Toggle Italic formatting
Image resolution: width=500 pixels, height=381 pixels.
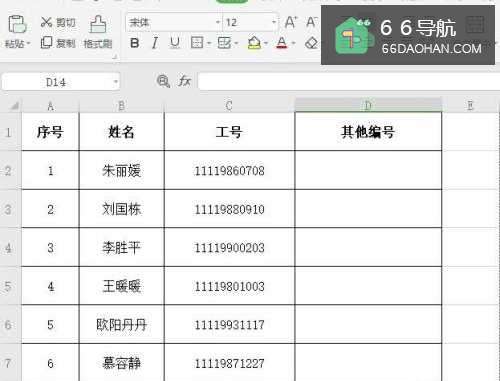click(x=155, y=43)
